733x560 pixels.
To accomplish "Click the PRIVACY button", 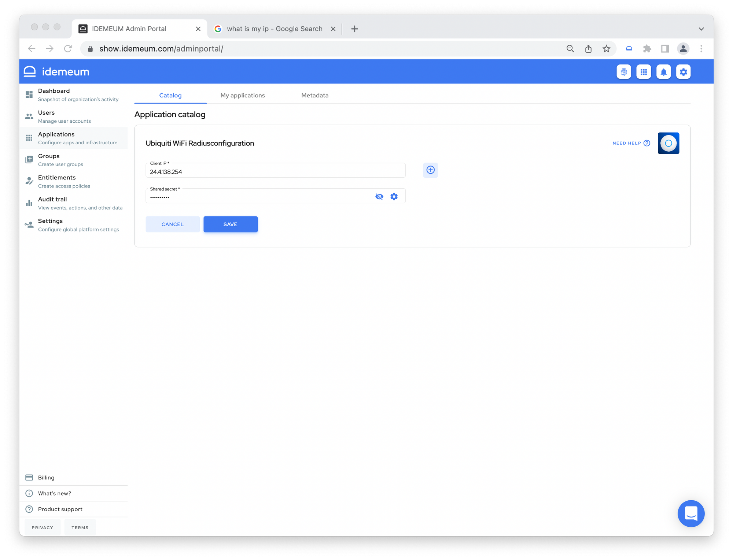I will pyautogui.click(x=43, y=527).
